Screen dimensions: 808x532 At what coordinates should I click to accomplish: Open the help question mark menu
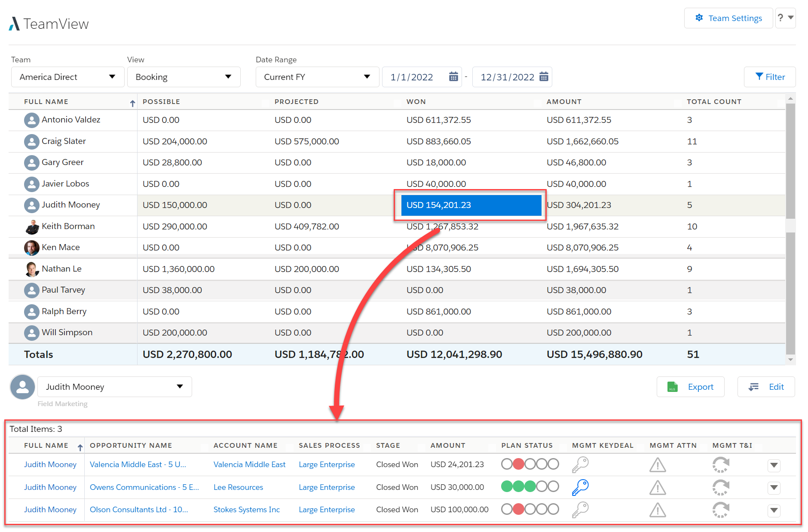pos(785,18)
